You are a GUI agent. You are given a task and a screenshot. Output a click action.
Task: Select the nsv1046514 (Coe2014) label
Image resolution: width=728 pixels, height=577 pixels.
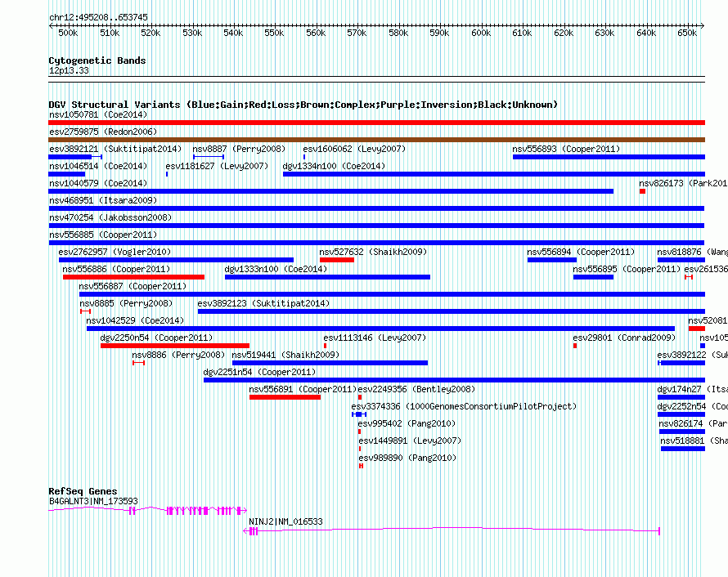[x=98, y=166]
